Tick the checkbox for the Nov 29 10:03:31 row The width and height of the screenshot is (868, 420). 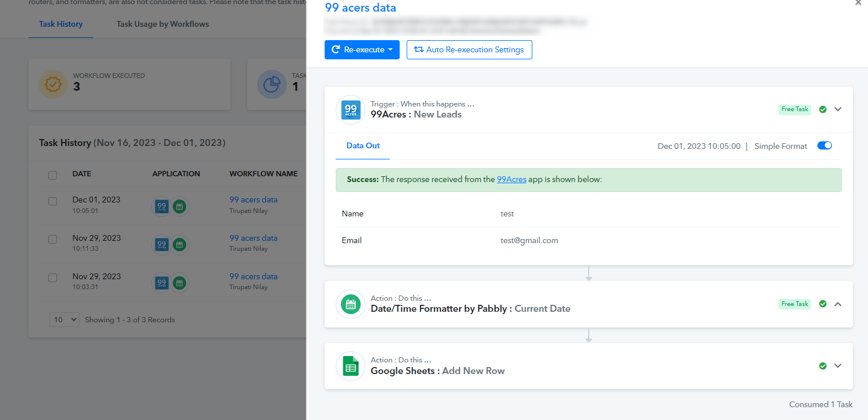53,278
